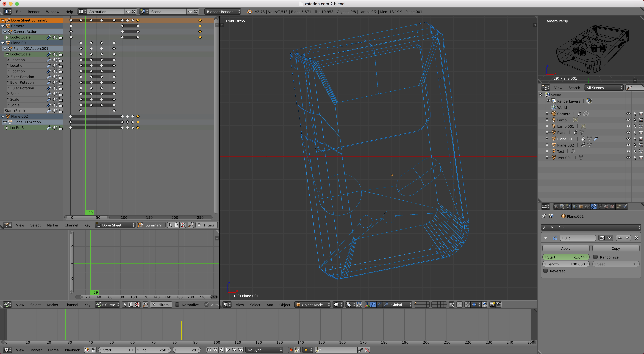The image size is (644, 354).
Task: Collapse the Plane.001 channel in dope sheet
Action: 3,43
